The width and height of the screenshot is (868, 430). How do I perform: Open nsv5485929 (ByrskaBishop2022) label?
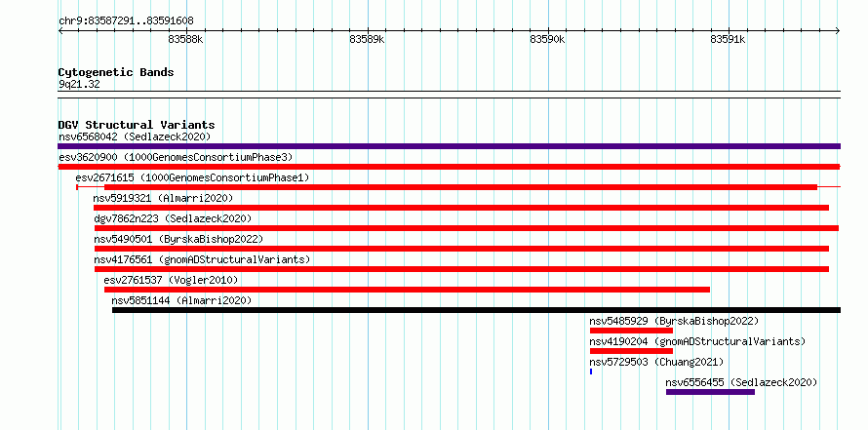coord(674,321)
